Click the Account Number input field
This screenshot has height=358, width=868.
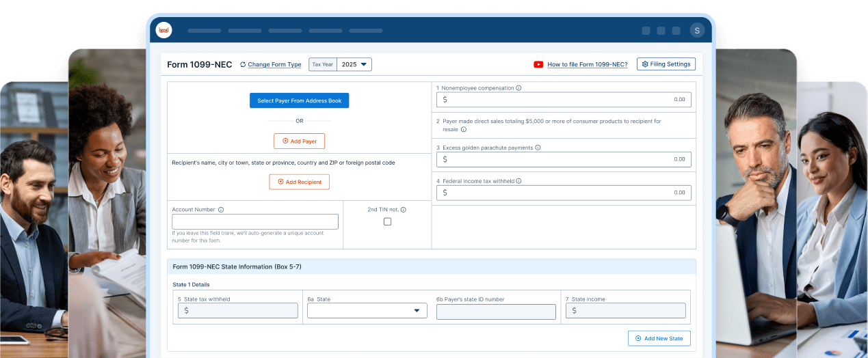point(255,221)
